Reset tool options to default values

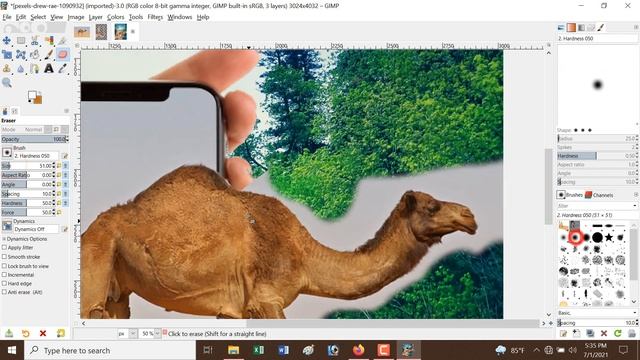(61, 333)
